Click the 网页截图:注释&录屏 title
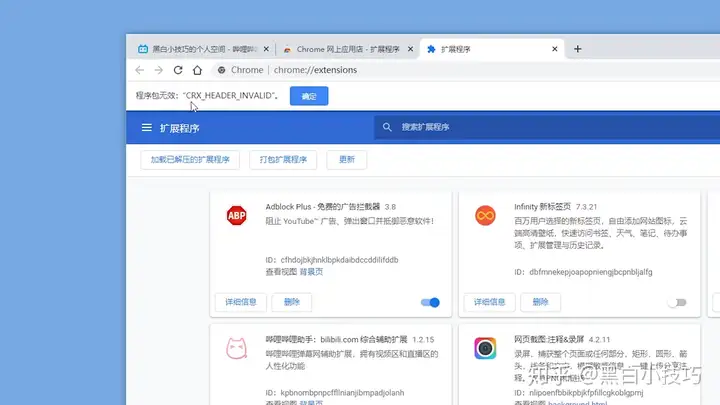The width and height of the screenshot is (720, 405). click(x=549, y=340)
